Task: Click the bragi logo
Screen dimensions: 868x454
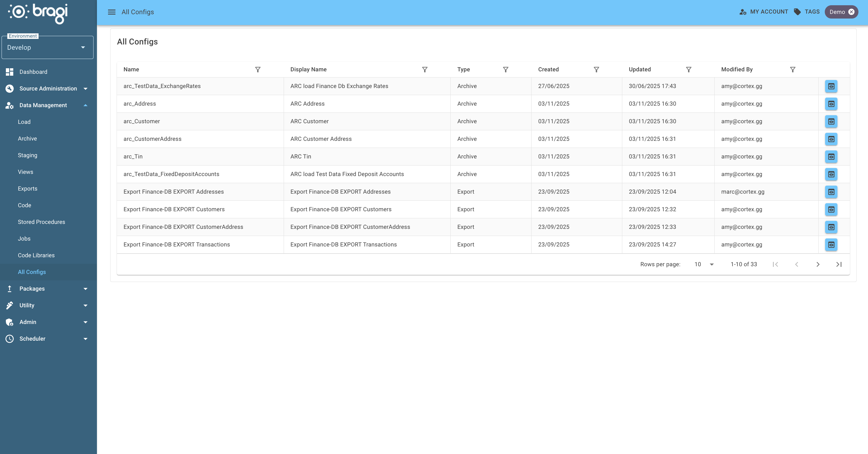Action: (38, 14)
